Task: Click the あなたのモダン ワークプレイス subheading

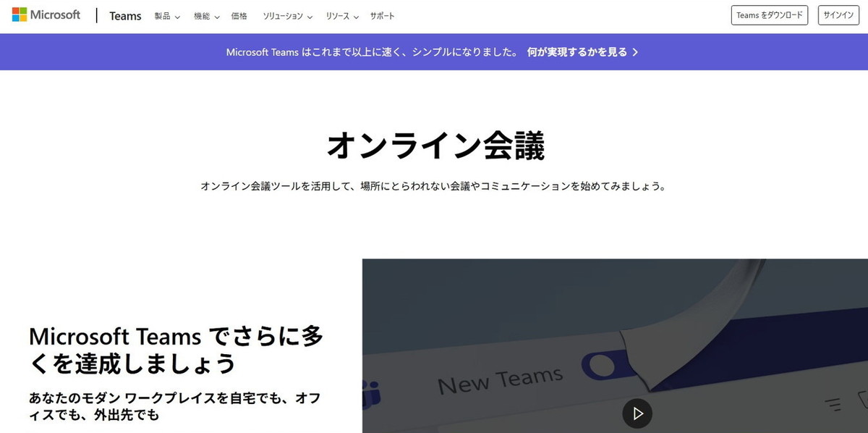Action: [175, 406]
